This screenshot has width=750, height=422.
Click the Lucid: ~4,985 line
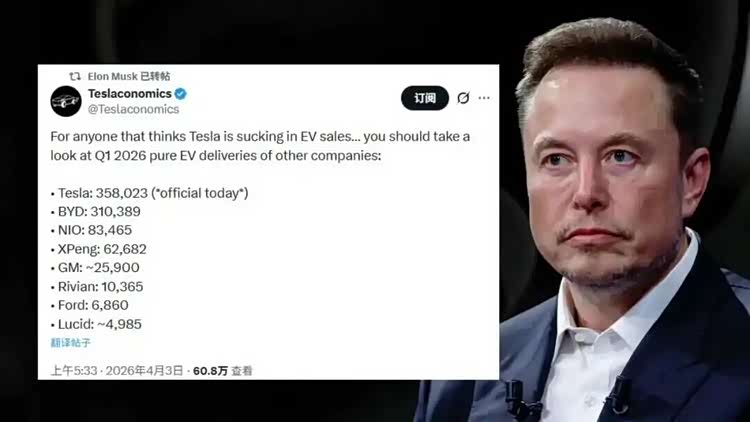click(96, 324)
